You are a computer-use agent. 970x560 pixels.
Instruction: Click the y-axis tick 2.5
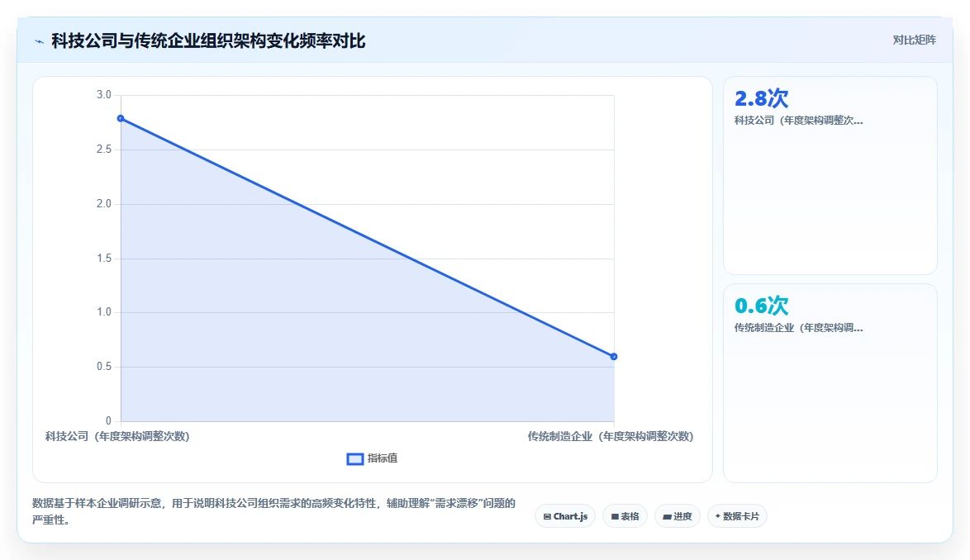click(x=104, y=149)
